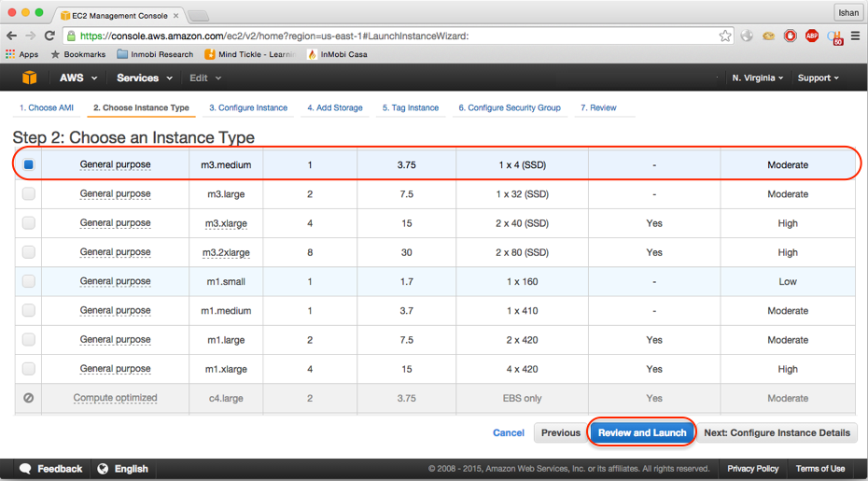
Task: Go to 5. Tag Instance tab
Action: tap(410, 108)
